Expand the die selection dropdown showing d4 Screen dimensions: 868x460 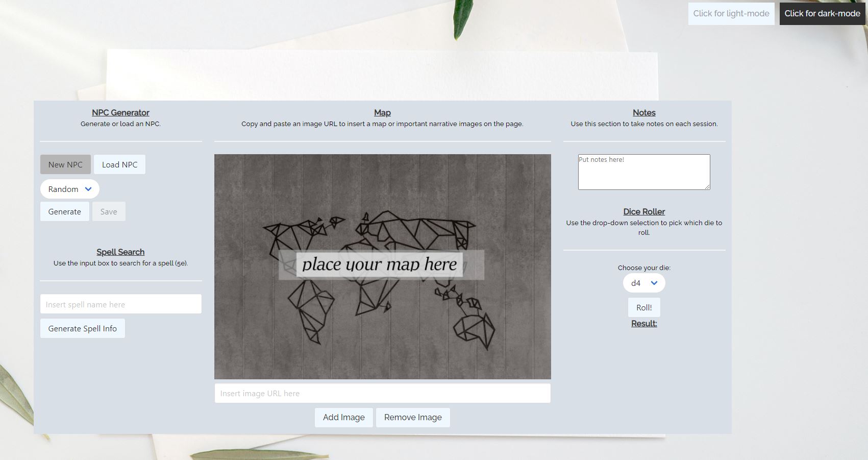643,283
